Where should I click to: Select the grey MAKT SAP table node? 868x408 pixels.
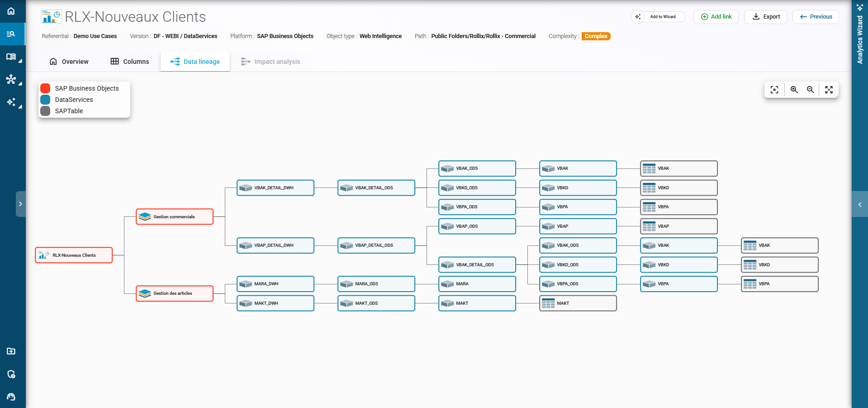tap(578, 303)
